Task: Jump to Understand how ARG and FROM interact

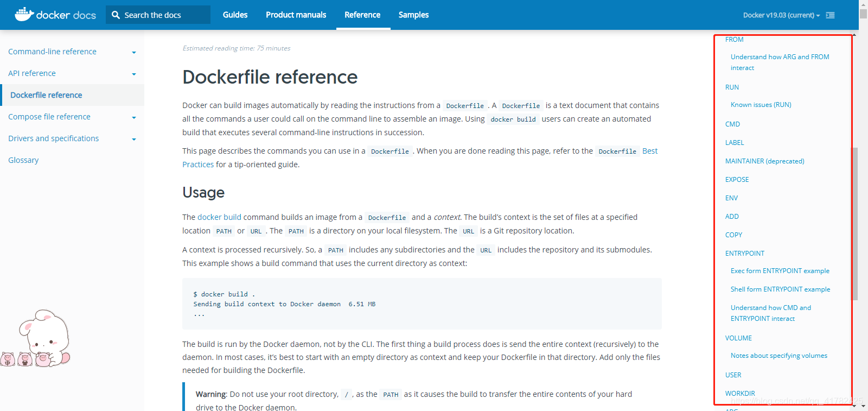Action: pos(780,62)
